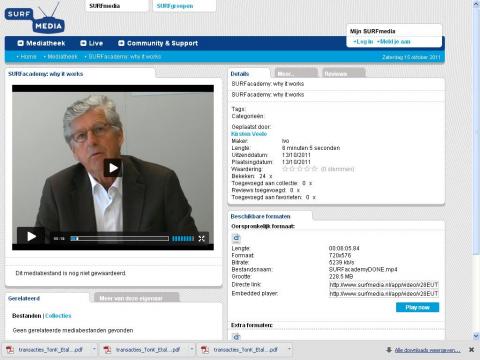Open the Community & Support menu

coord(158,43)
